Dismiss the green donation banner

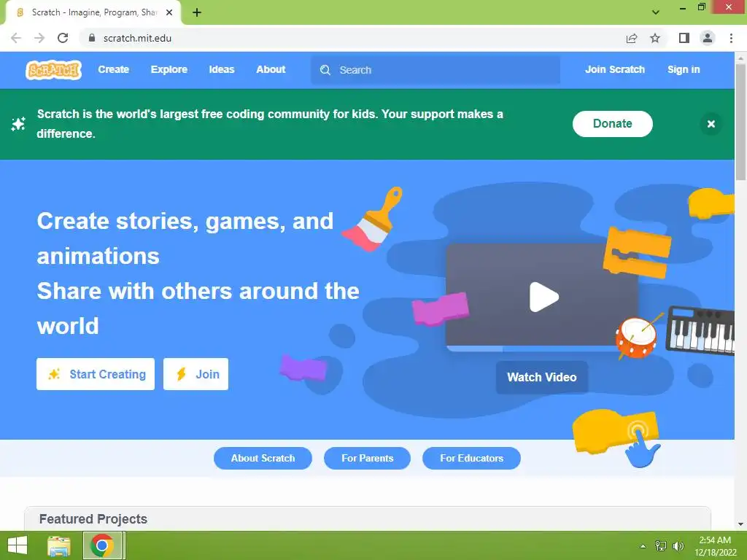pyautogui.click(x=711, y=124)
